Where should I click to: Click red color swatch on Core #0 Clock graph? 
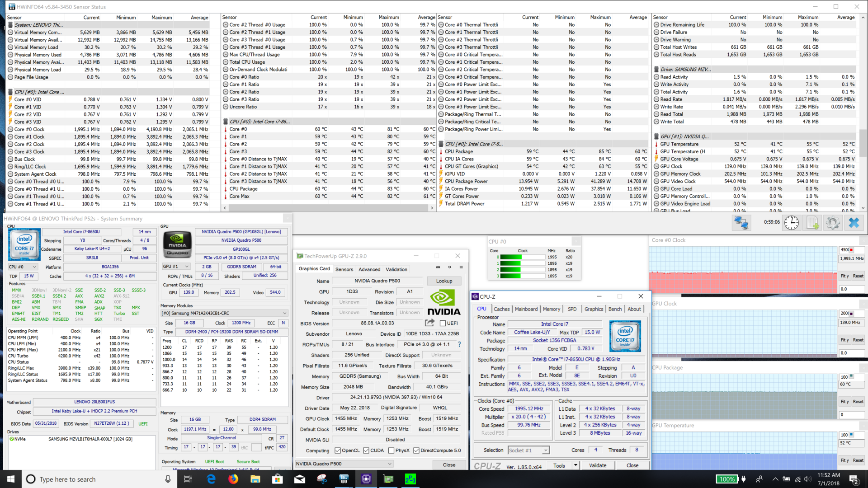click(x=852, y=249)
